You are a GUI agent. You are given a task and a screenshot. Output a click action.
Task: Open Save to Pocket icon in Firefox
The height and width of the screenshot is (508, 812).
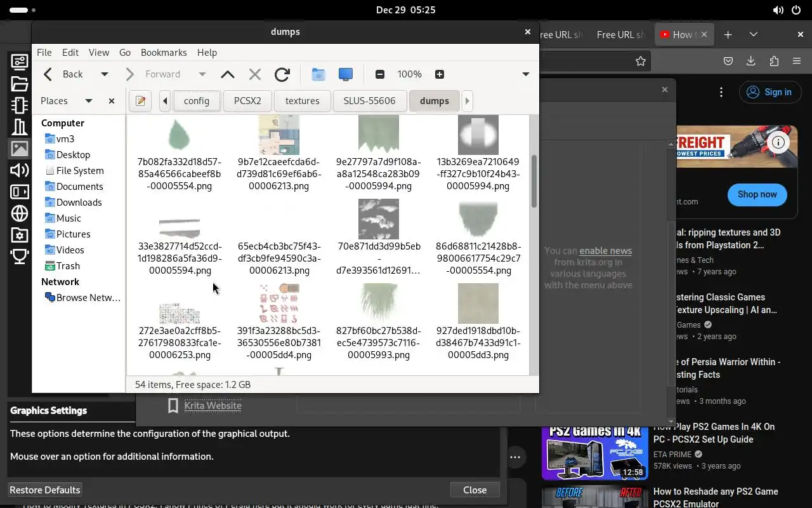[x=728, y=61]
